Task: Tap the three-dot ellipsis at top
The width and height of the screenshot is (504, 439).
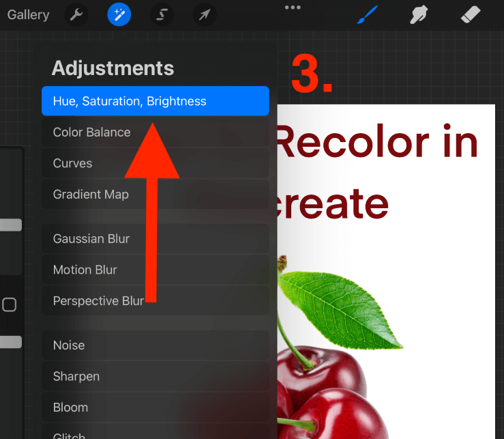Action: click(x=293, y=8)
